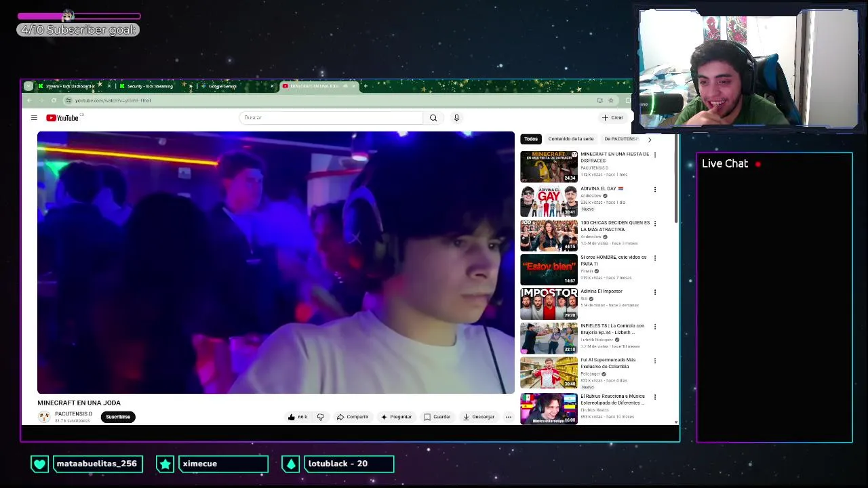868x488 pixels.
Task: Reload the page in browser toolbar
Action: [54, 100]
